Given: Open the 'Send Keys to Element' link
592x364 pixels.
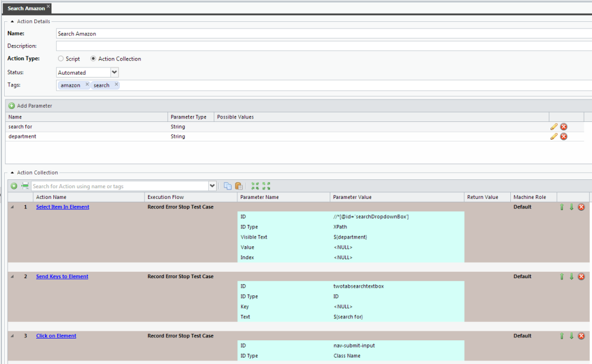Looking at the screenshot, I should (x=62, y=276).
